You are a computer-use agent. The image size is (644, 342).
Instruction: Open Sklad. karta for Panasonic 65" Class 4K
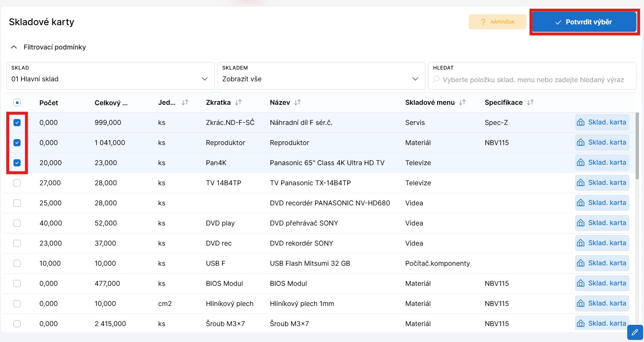coord(602,163)
